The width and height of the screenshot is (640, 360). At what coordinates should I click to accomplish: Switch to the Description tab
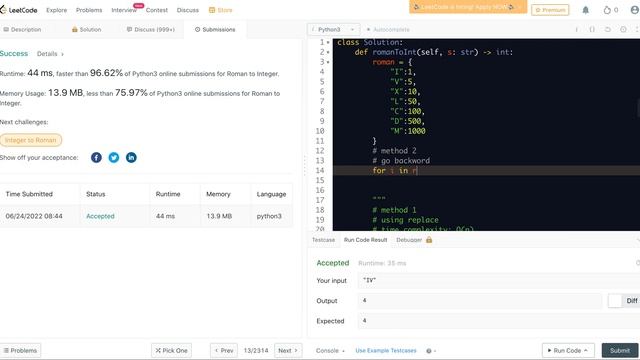22,29
